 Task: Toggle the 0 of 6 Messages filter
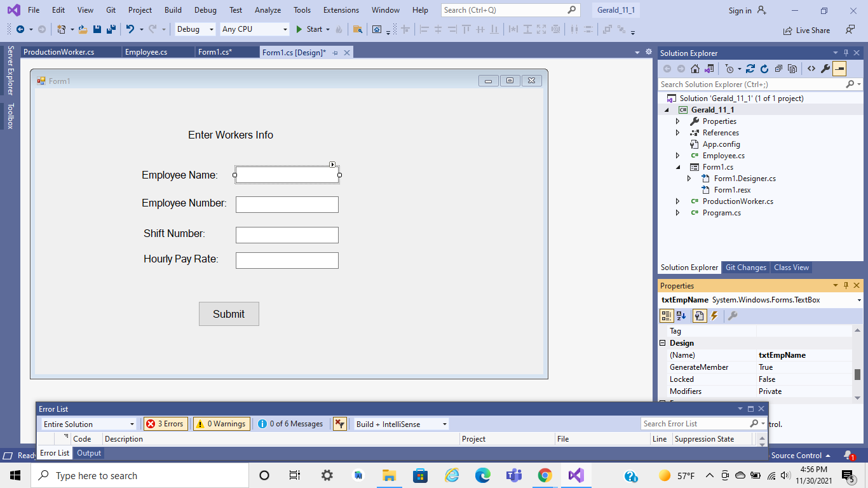pos(290,424)
